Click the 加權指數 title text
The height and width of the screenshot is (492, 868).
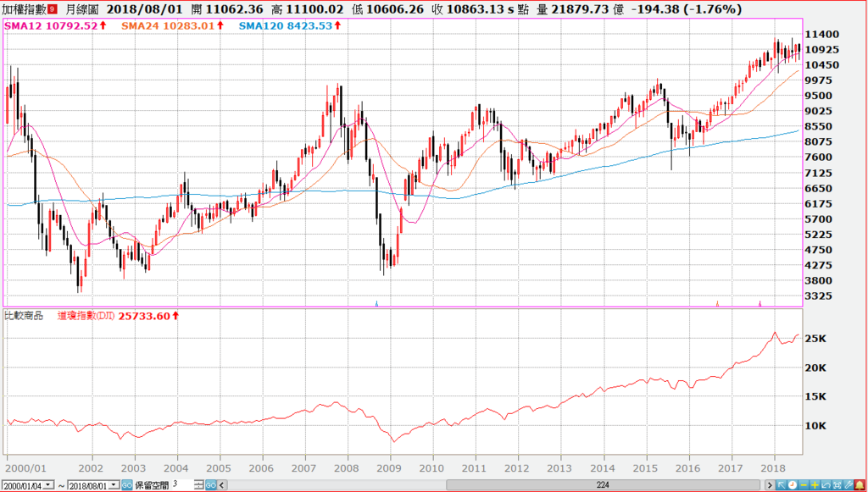[x=24, y=8]
